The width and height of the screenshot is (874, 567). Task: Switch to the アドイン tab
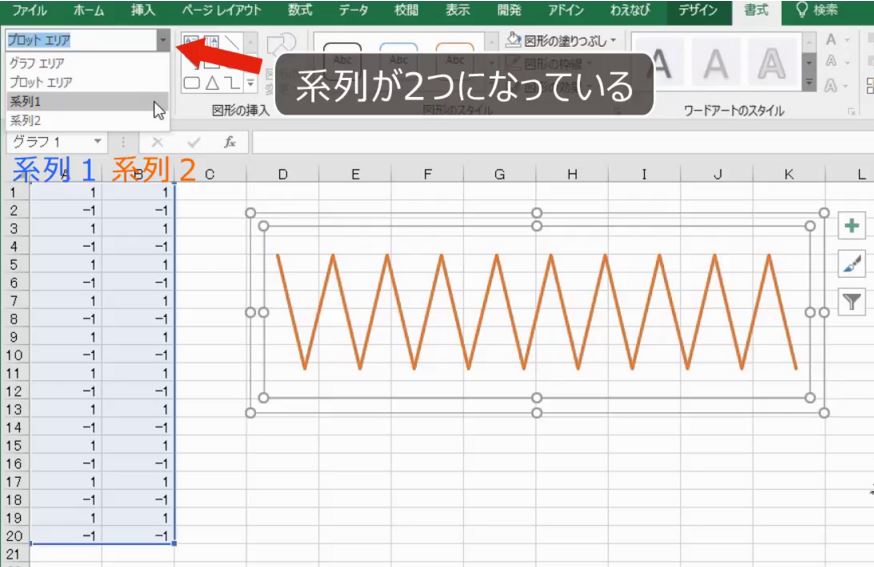(566, 10)
